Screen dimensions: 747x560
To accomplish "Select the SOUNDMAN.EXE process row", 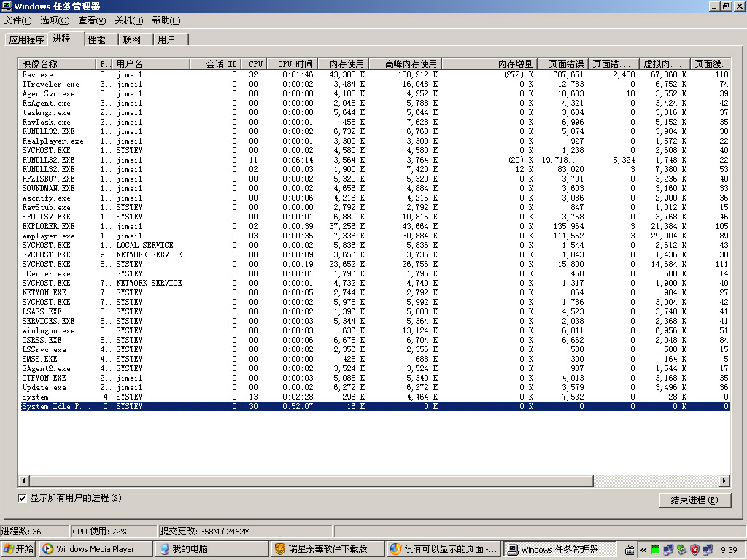I will point(376,189).
